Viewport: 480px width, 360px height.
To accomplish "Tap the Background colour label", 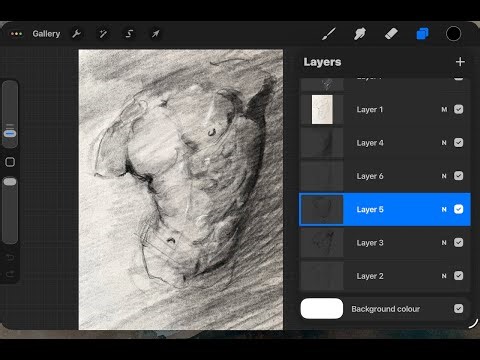I will point(386,309).
